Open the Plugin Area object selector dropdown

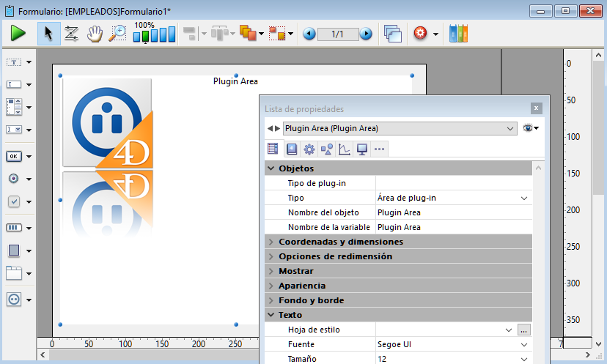click(510, 128)
